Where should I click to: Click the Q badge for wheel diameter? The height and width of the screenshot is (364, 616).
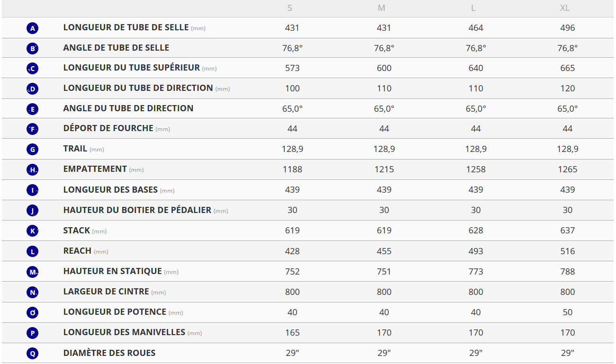click(32, 353)
